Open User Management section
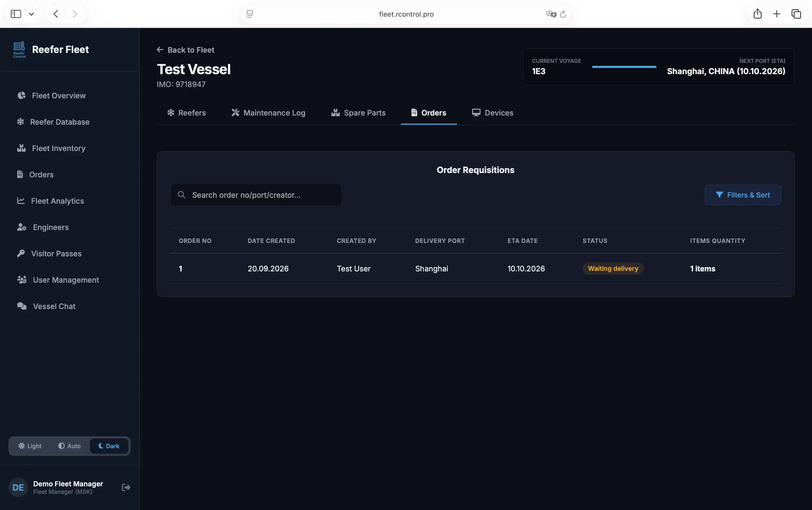 tap(58, 280)
